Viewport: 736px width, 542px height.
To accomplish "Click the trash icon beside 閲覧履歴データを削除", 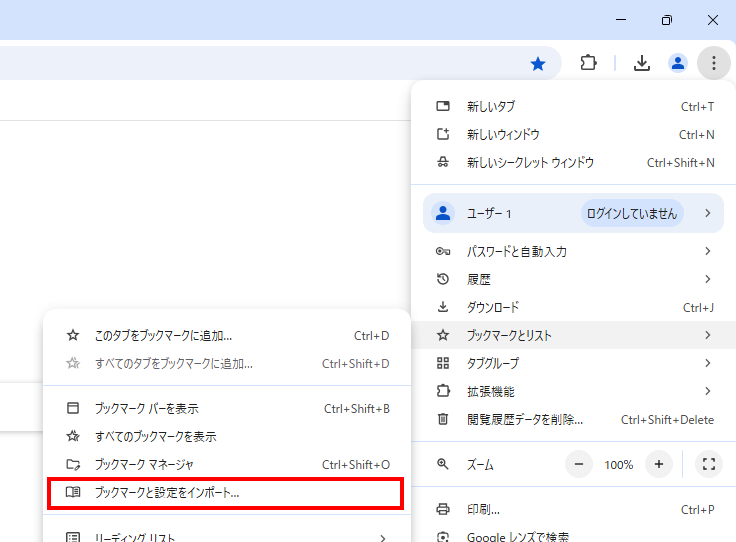I will tap(443, 419).
